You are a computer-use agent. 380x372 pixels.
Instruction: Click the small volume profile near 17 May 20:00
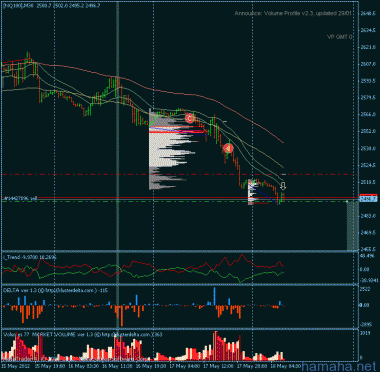point(253,192)
